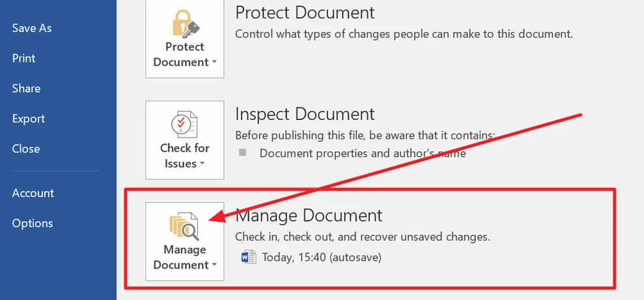Go to Share in the sidebar
Screen dimensions: 644x300
pos(26,88)
